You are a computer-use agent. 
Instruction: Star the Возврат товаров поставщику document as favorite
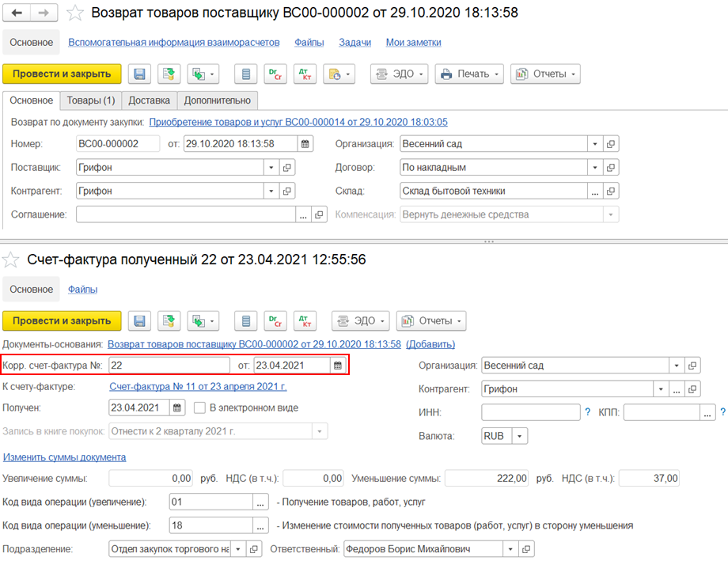74,13
